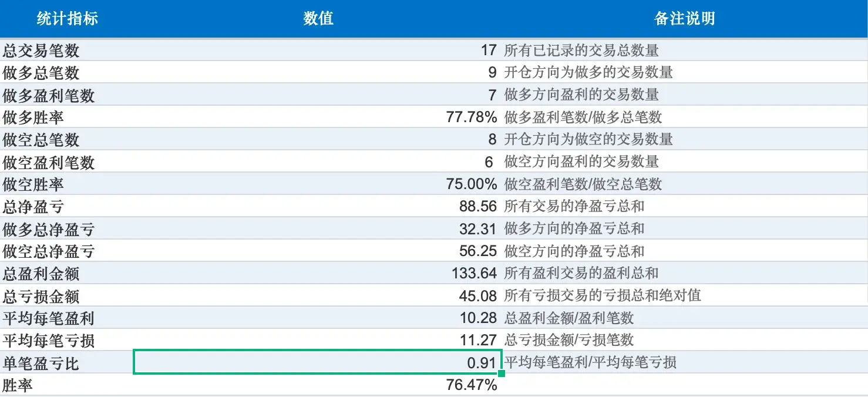Click the green fill handle of selected cell
This screenshot has height=397, width=868.
point(502,374)
